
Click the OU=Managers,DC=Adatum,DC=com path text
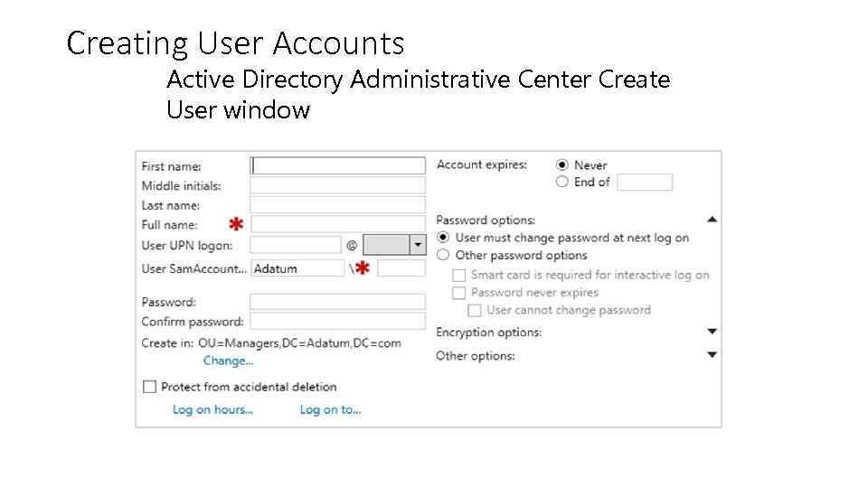pos(299,343)
